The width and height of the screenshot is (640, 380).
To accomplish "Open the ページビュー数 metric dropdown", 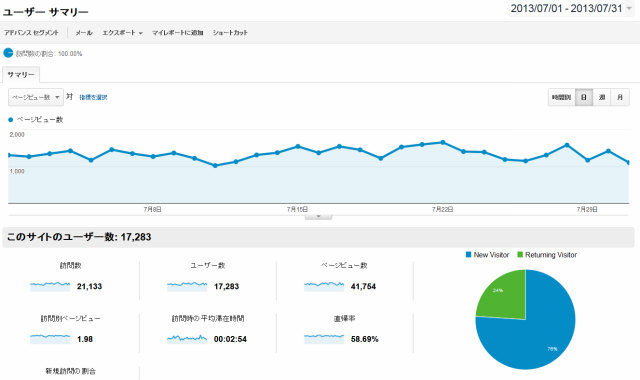I will click(x=36, y=97).
